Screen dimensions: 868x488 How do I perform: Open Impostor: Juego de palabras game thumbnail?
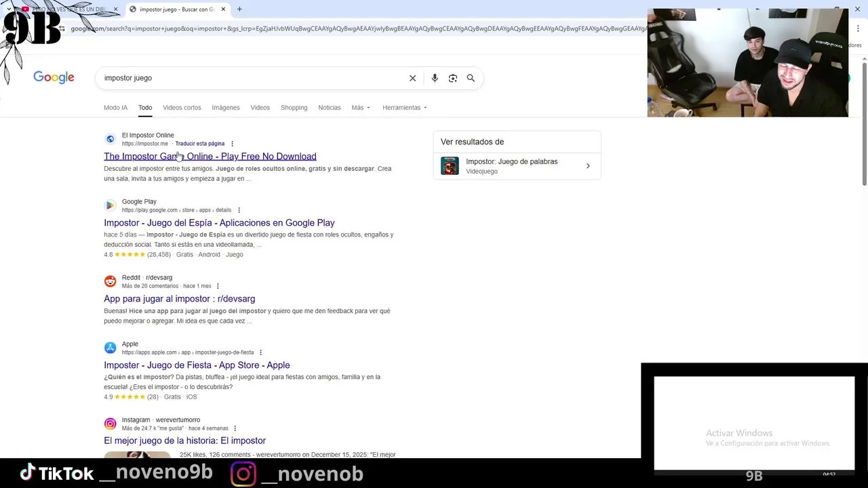point(450,166)
